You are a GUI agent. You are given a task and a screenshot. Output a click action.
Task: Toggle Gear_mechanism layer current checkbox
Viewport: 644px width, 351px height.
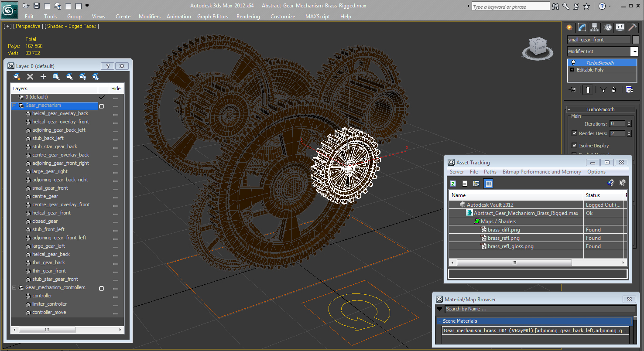tap(102, 106)
